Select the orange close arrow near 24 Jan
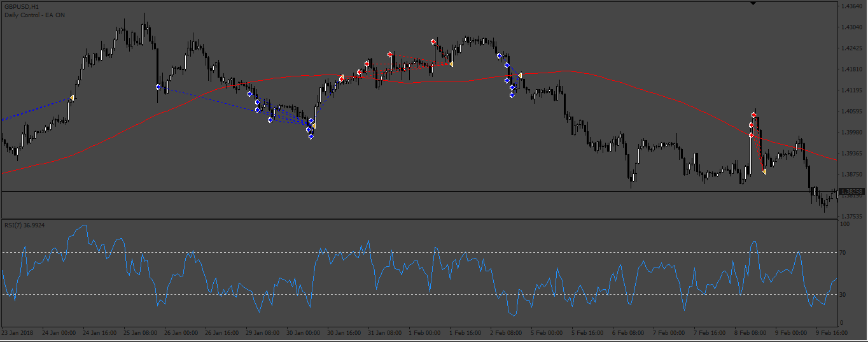 (72, 97)
